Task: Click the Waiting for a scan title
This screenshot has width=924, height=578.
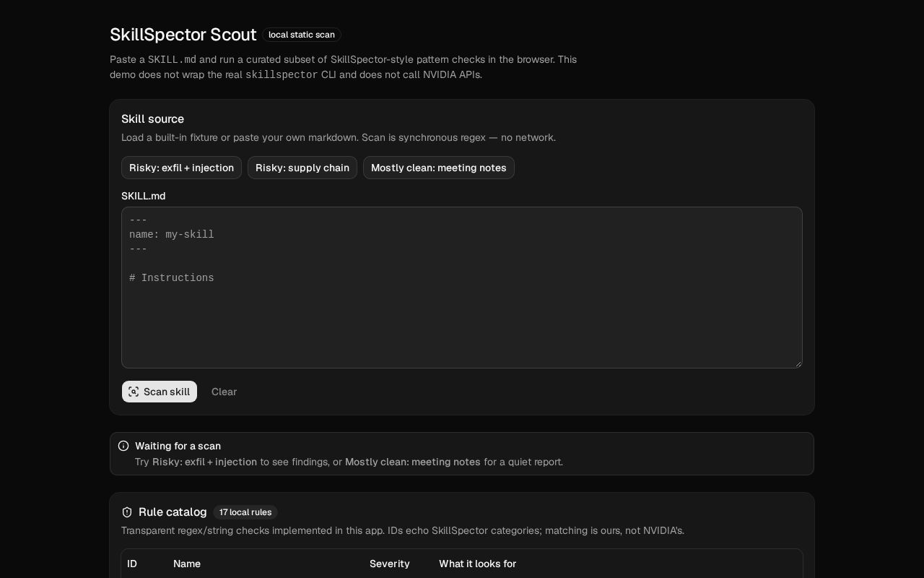Action: pos(178,446)
